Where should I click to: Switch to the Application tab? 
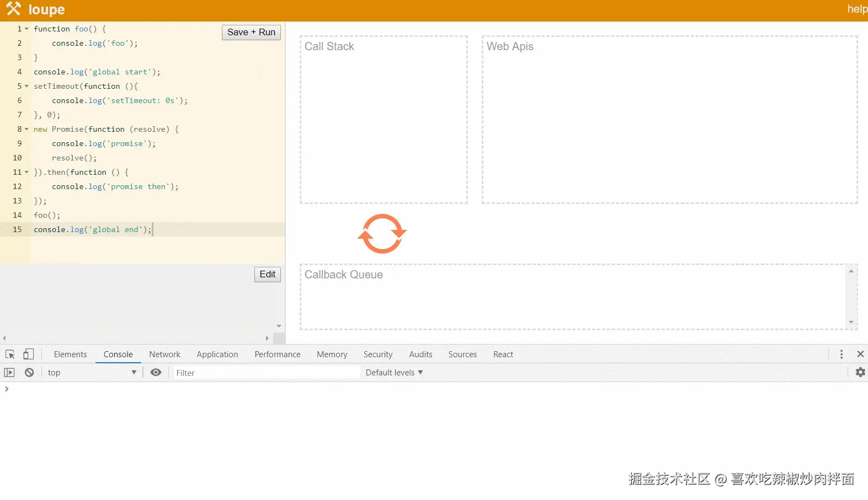pos(217,354)
